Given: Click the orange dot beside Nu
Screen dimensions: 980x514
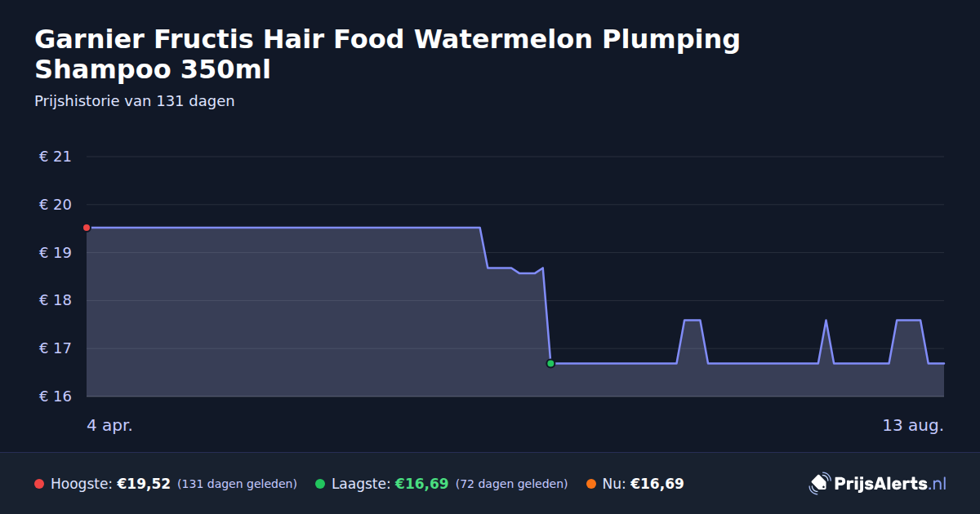Looking at the screenshot, I should (x=591, y=484).
